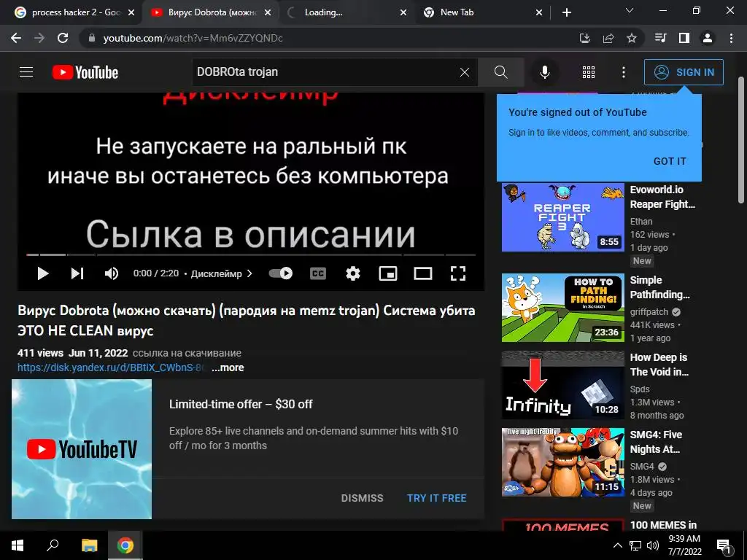Open Windows taskbar search
The width and height of the screenshot is (747, 560).
[x=53, y=545]
